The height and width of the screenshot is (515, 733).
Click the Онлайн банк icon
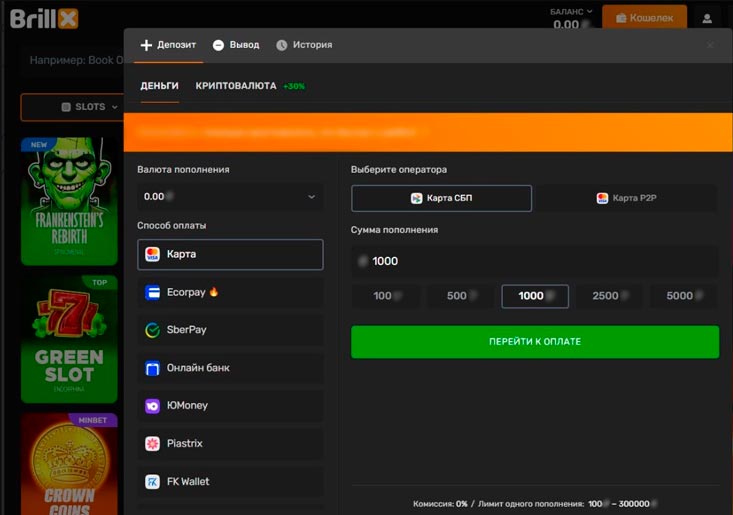tap(153, 368)
